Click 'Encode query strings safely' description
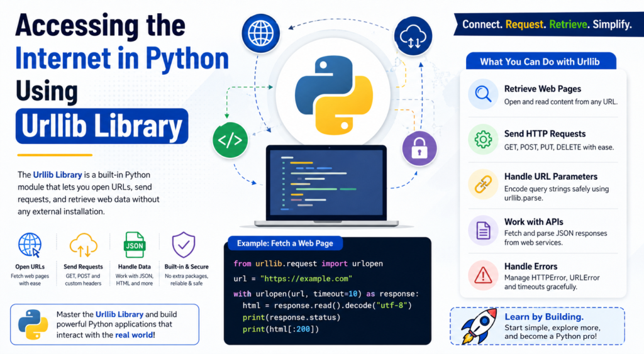The image size is (644, 354). (557, 193)
